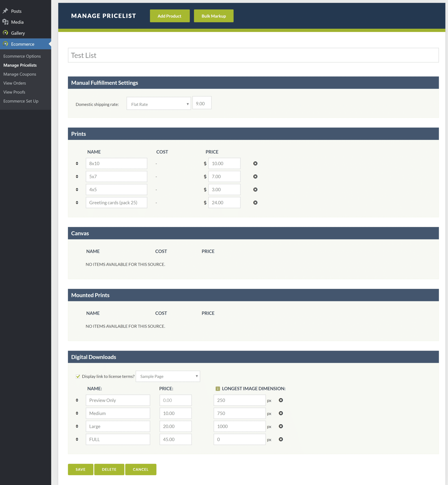Remove the Greeting cards item
This screenshot has height=485, width=448.
point(255,202)
